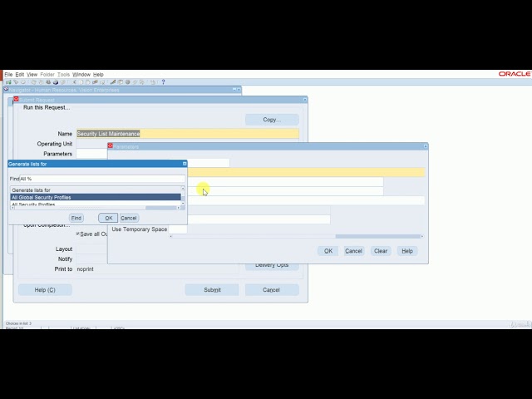Click Help in the Parameters window
The image size is (532, 399).
pos(407,251)
